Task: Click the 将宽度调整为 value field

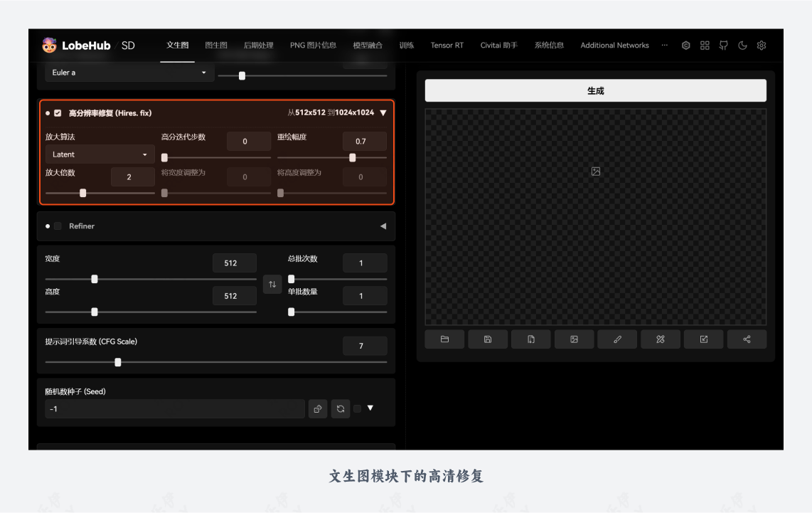Action: pos(249,176)
